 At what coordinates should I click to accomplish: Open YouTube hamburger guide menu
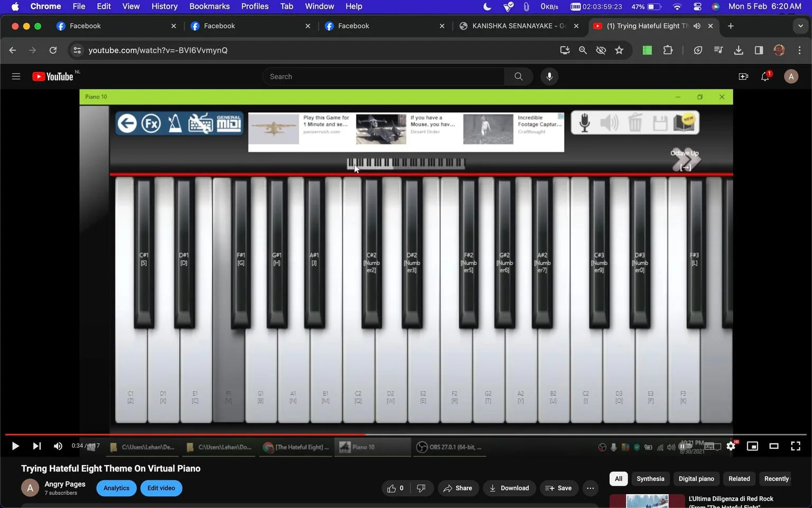(16, 77)
